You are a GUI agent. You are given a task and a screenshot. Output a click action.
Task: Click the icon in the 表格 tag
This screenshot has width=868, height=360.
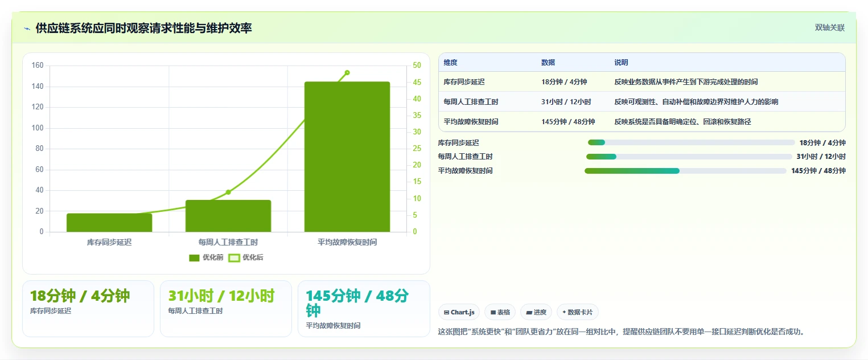point(493,313)
